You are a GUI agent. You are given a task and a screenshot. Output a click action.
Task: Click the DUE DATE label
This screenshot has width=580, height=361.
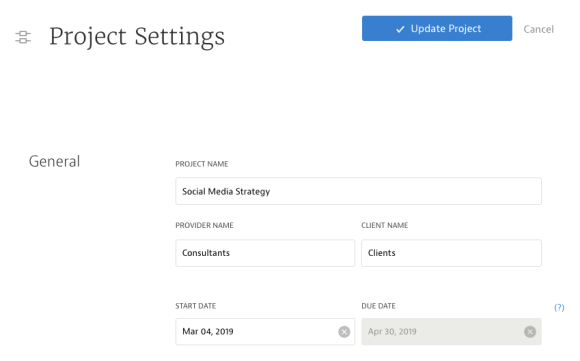tap(378, 306)
